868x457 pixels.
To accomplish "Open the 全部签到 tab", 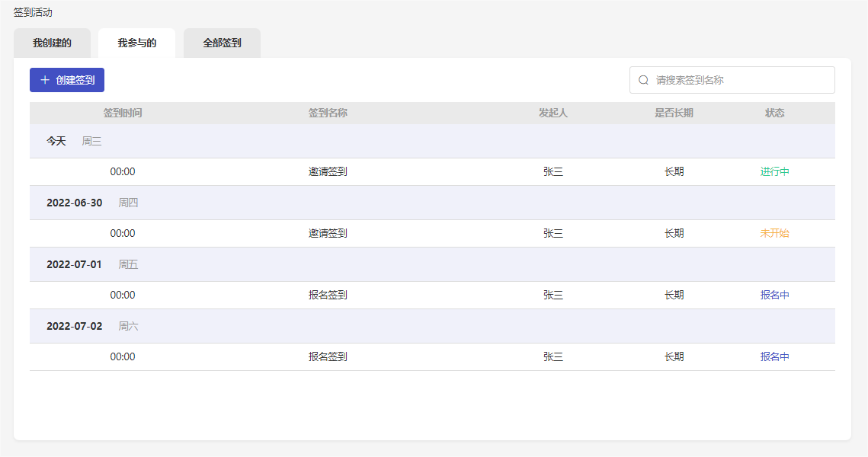I will point(222,43).
